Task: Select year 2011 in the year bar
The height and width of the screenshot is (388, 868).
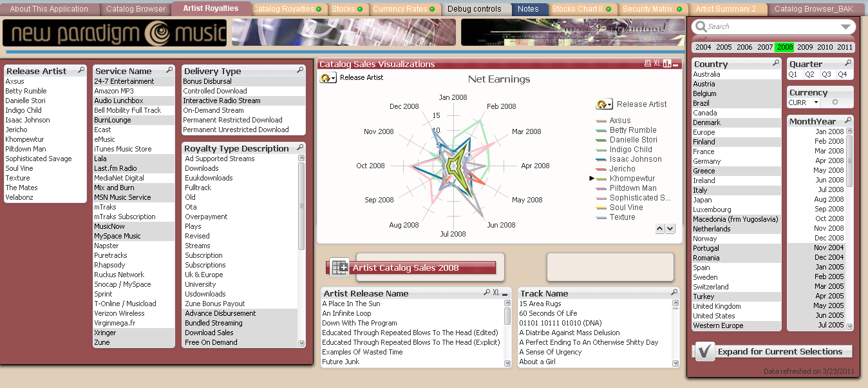Action: tap(845, 47)
